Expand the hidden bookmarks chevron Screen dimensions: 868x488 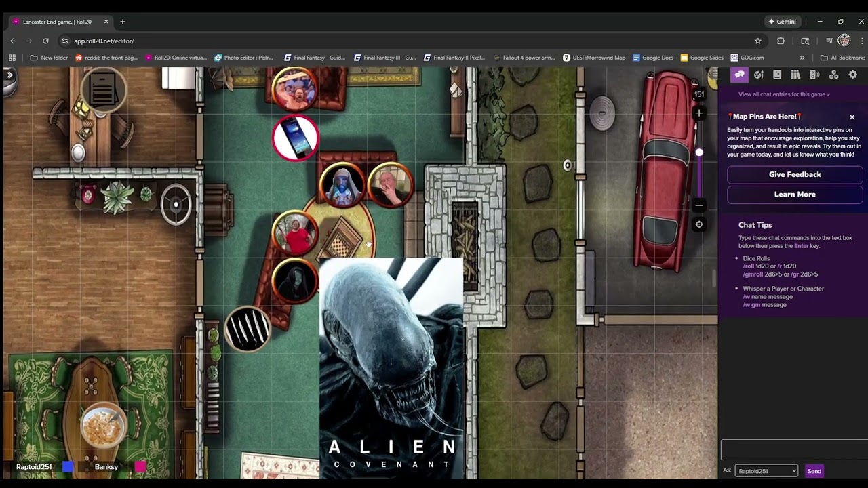802,58
